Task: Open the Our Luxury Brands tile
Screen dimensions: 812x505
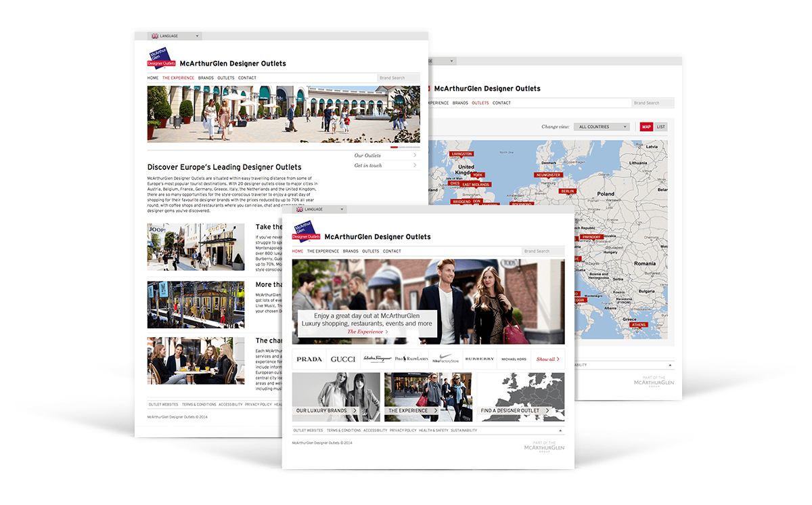Action: click(336, 397)
